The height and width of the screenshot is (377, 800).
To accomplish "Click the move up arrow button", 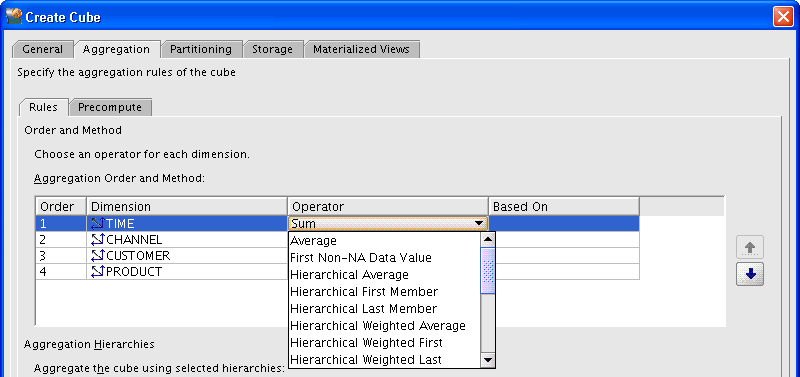I will pyautogui.click(x=749, y=248).
